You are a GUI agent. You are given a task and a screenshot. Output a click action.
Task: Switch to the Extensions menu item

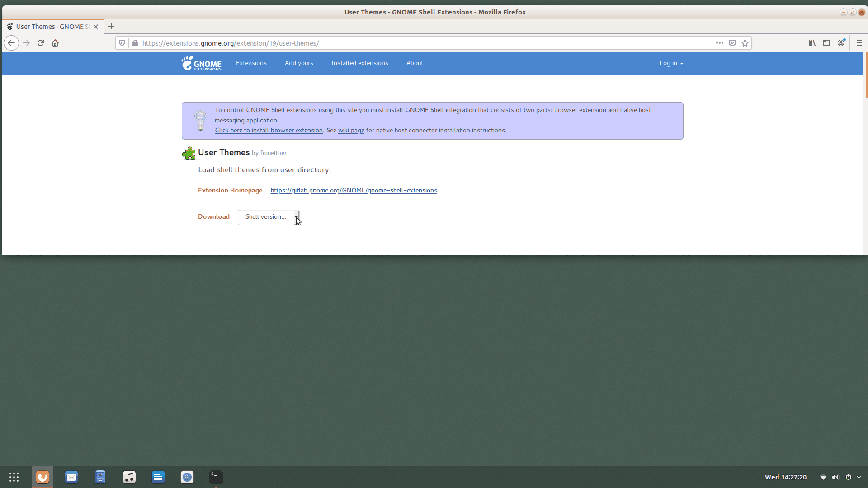point(251,63)
